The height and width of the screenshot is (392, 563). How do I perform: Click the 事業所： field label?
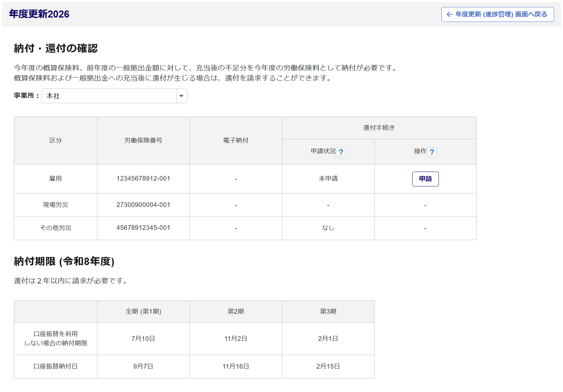point(27,96)
